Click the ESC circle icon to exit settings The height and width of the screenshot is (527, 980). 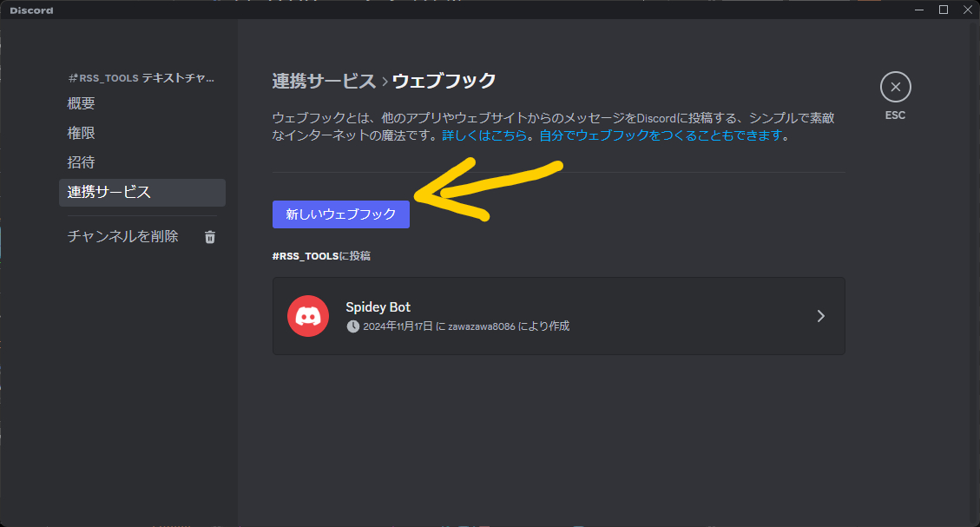coord(895,87)
